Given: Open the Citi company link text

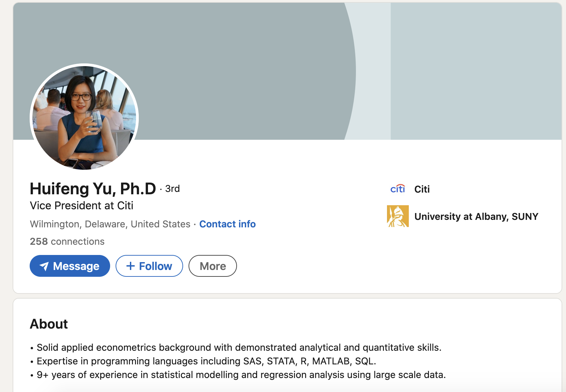Looking at the screenshot, I should coord(422,189).
